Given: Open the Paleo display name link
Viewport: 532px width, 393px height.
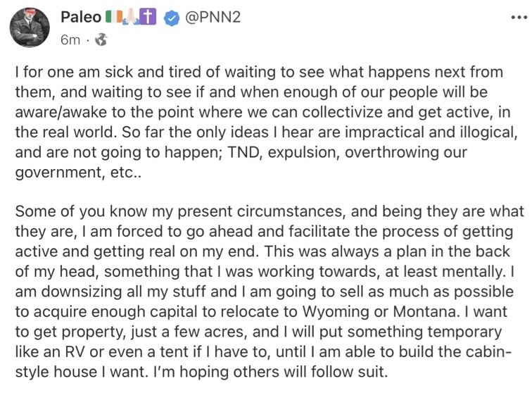Looking at the screenshot, I should [81, 17].
